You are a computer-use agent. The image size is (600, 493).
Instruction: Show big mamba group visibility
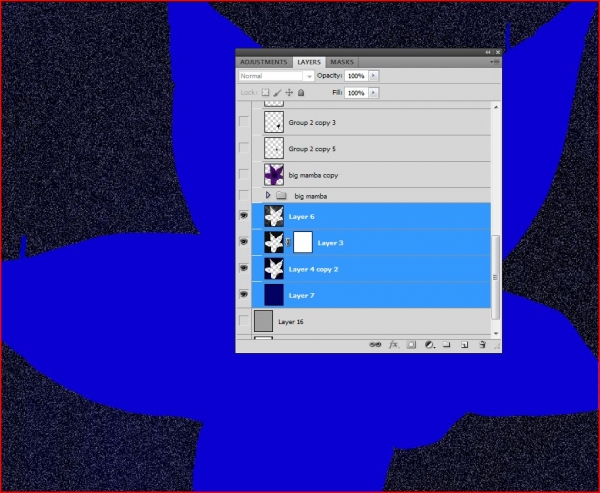[244, 195]
